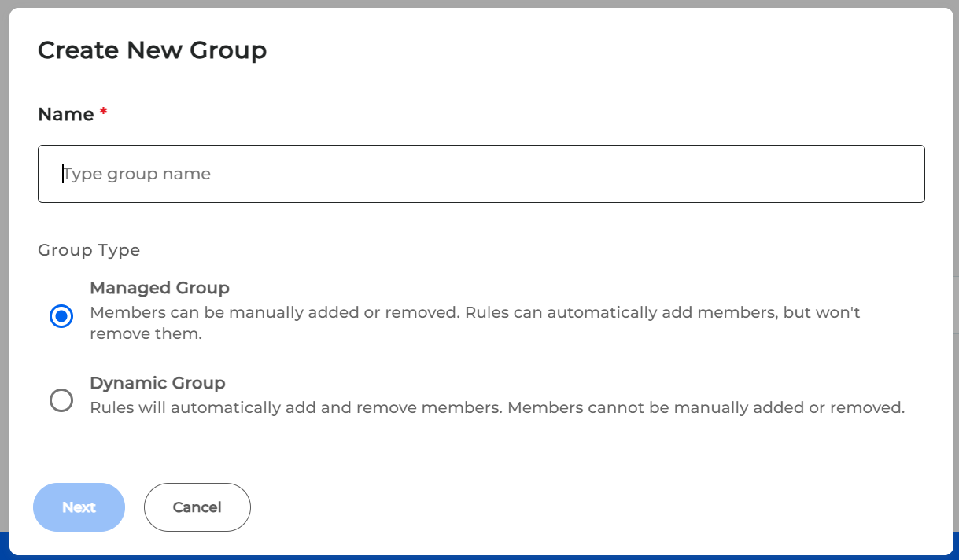The width and height of the screenshot is (959, 560).
Task: Click the red required asterisk
Action: [103, 114]
